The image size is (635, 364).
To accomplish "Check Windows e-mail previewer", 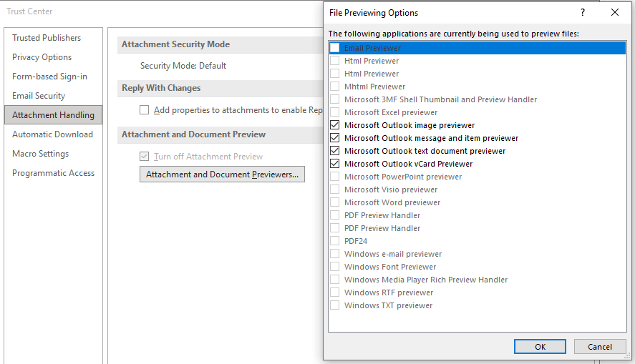I will pyautogui.click(x=334, y=254).
